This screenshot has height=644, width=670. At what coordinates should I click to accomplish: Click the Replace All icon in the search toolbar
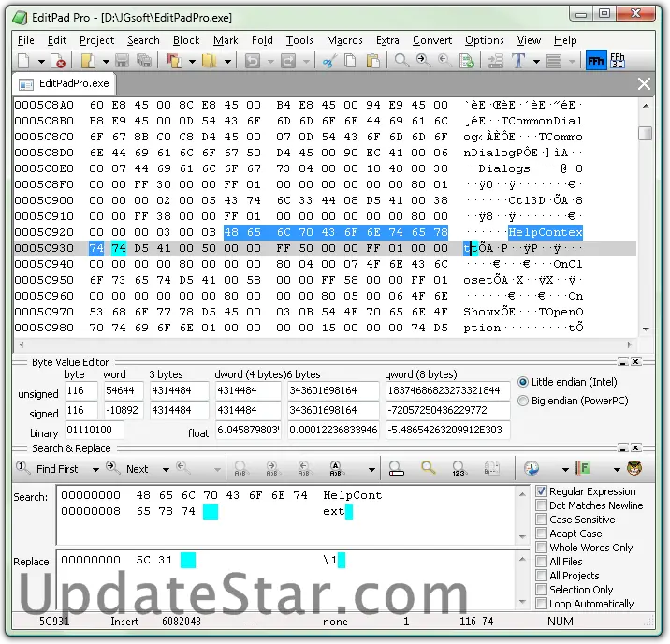tap(335, 468)
